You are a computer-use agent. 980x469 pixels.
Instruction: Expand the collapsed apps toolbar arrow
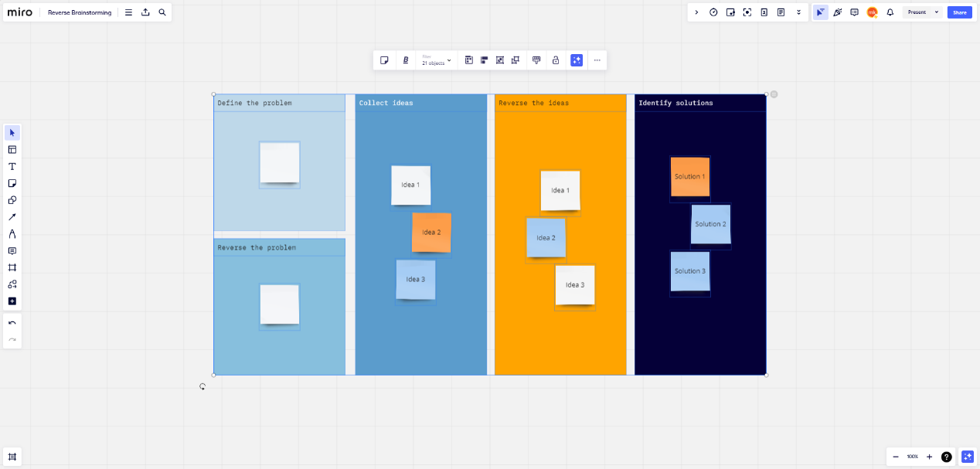[x=696, y=12]
